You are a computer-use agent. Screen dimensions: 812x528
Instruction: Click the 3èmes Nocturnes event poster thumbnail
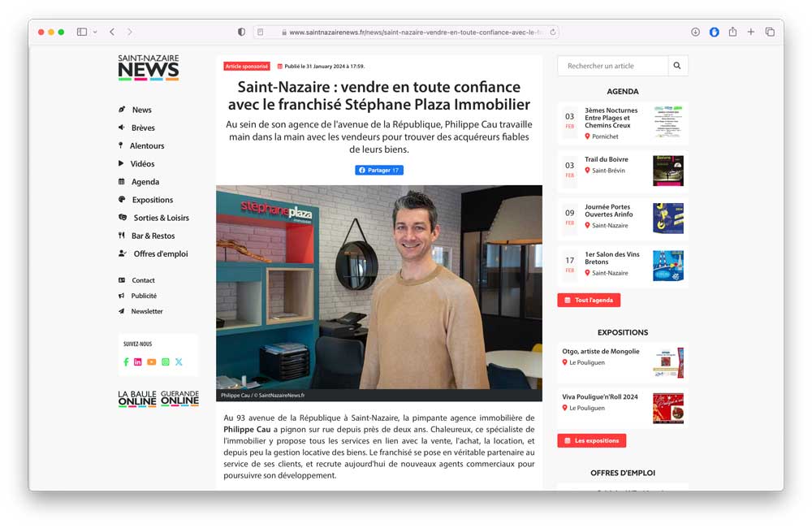668,122
